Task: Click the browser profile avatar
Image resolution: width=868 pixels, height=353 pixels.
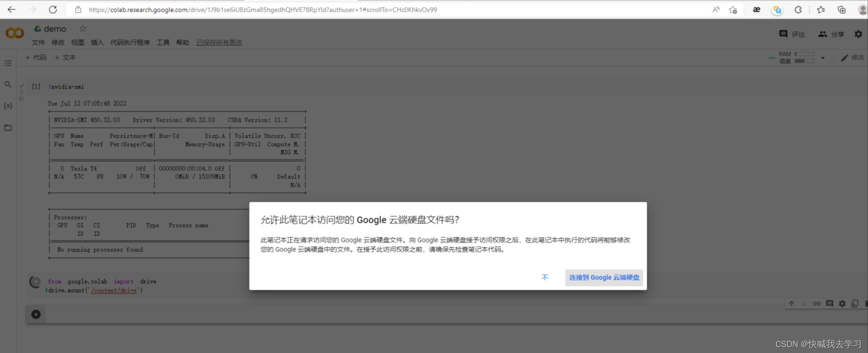Action: pyautogui.click(x=863, y=9)
